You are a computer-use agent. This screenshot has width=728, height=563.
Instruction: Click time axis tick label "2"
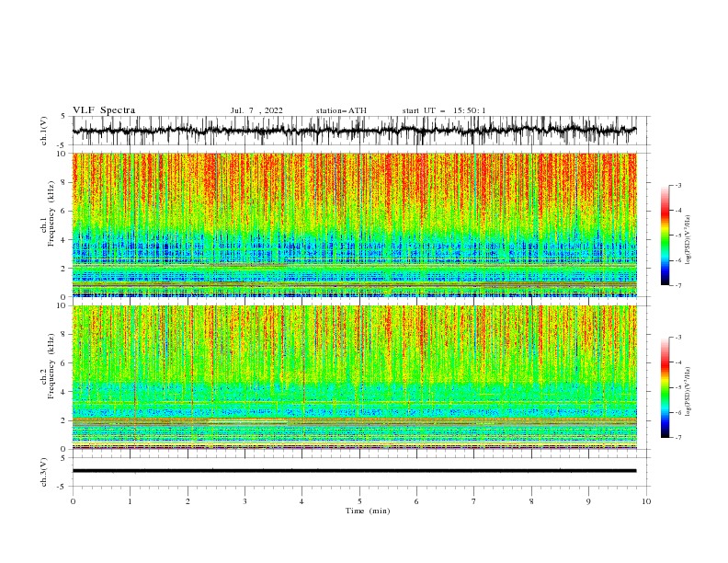coord(188,501)
